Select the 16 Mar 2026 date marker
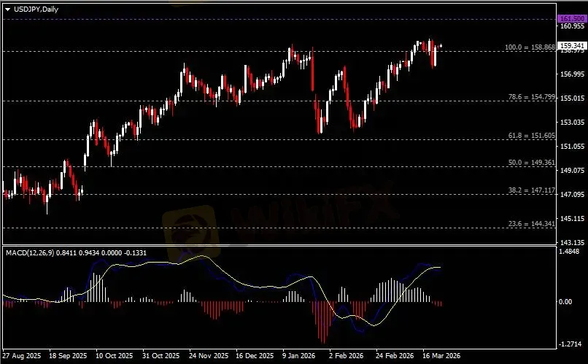Image resolution: width=588 pixels, height=364 pixels. tap(441, 355)
